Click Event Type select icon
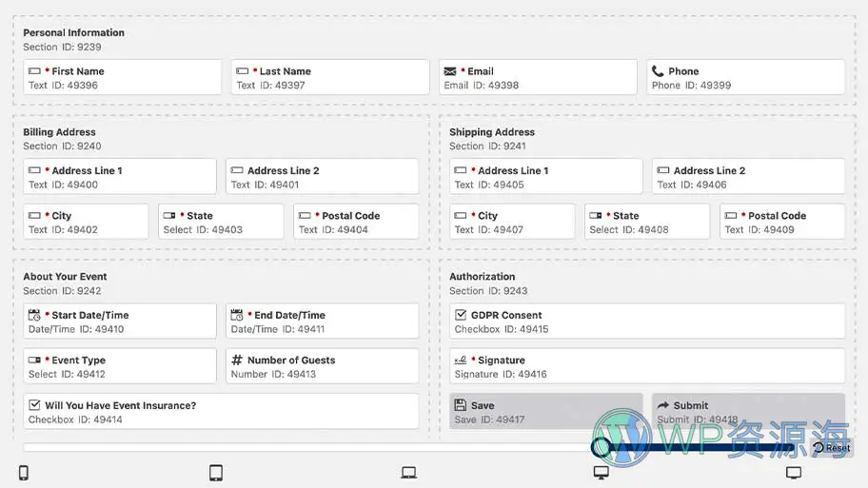The width and height of the screenshot is (868, 488). click(34, 361)
